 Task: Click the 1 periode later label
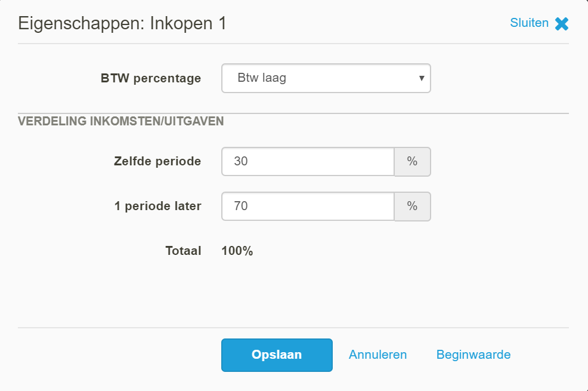(x=158, y=206)
